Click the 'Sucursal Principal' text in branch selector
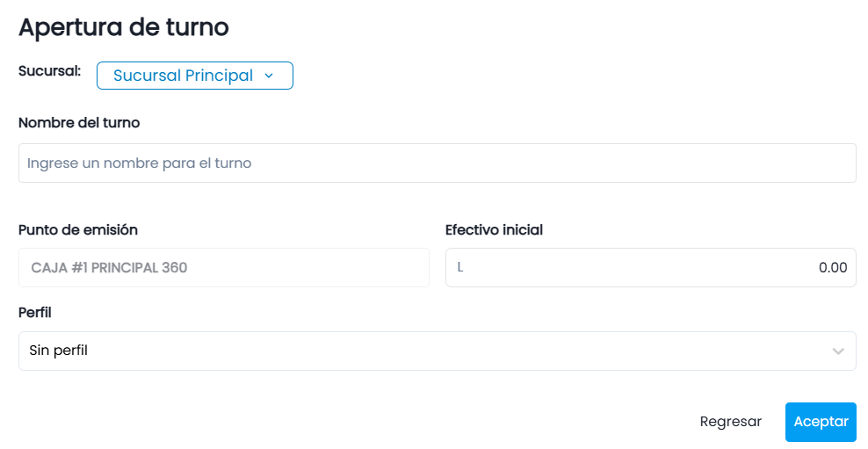 [184, 76]
